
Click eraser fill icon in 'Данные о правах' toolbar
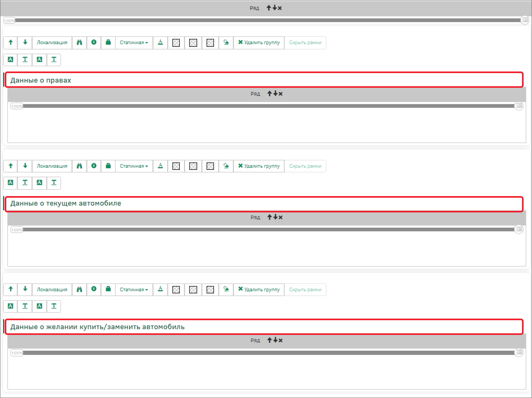point(226,43)
